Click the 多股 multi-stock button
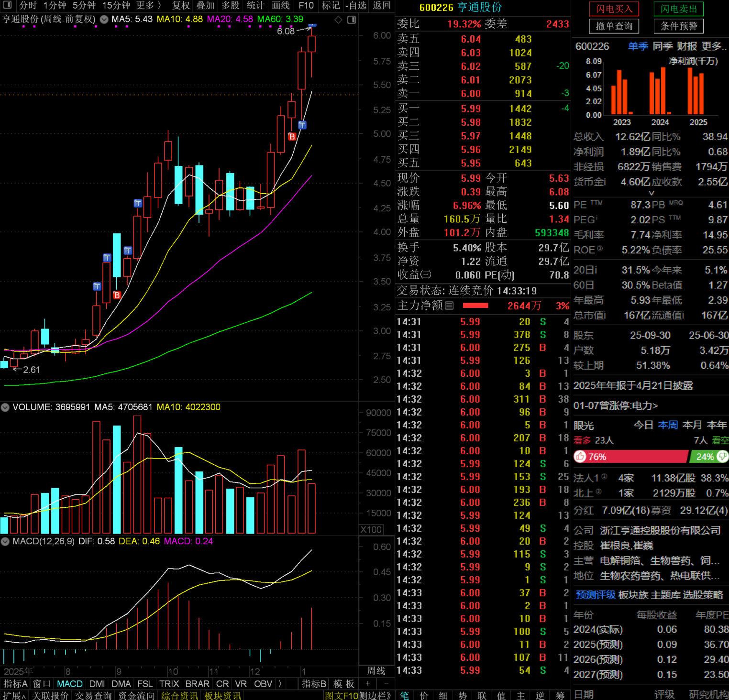This screenshot has height=700, width=729. click(x=231, y=5)
